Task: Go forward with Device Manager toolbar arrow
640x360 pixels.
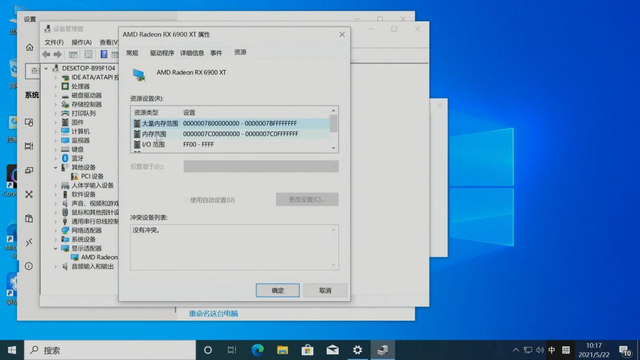Action: (x=58, y=54)
